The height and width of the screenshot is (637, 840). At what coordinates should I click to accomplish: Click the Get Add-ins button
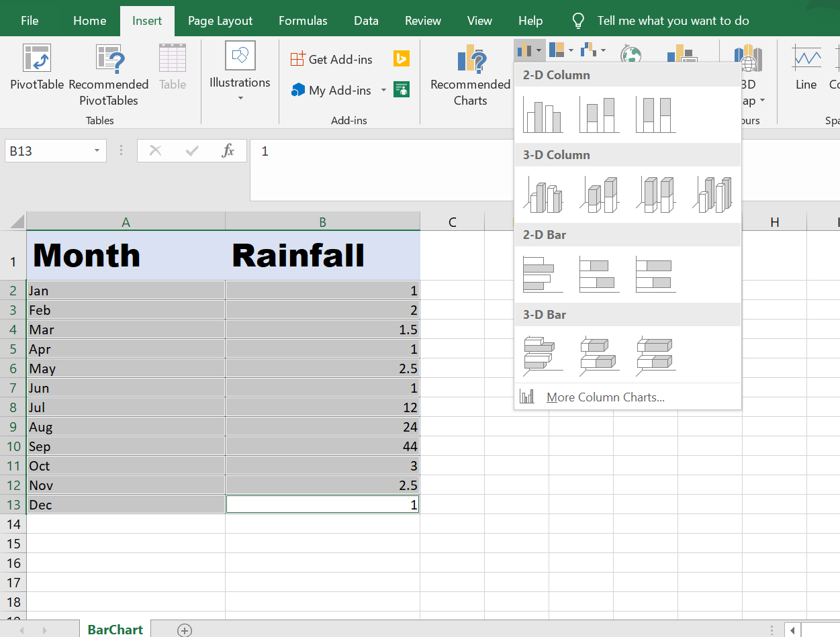click(332, 59)
